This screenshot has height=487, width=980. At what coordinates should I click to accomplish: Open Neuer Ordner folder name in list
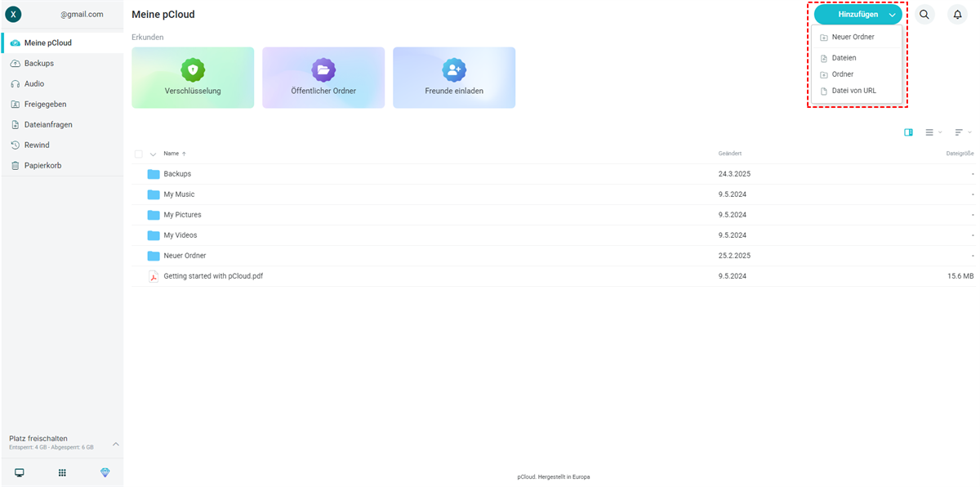click(185, 256)
